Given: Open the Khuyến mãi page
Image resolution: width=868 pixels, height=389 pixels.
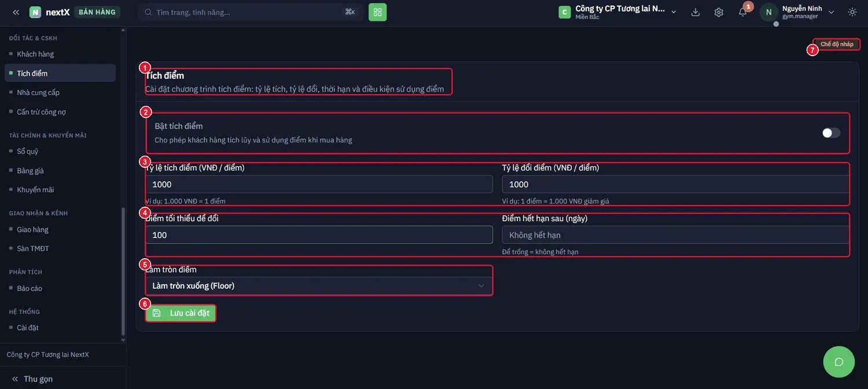Looking at the screenshot, I should (x=60, y=190).
